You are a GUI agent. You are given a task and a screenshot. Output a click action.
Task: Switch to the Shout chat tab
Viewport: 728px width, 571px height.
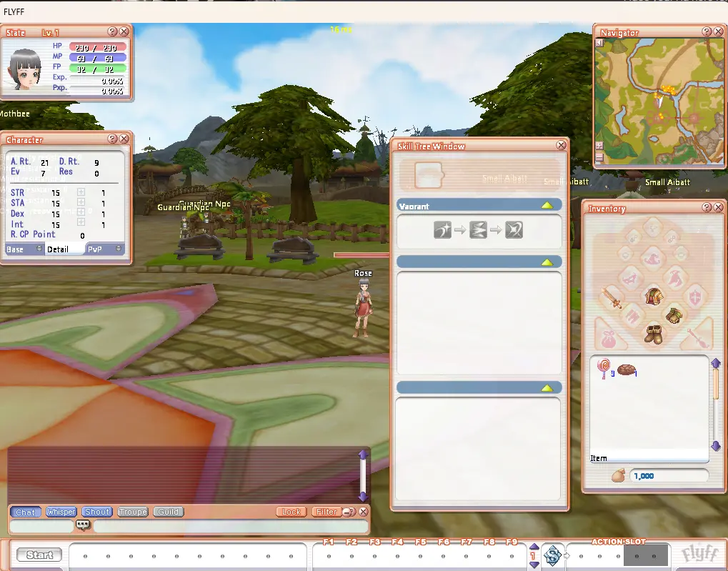click(96, 512)
